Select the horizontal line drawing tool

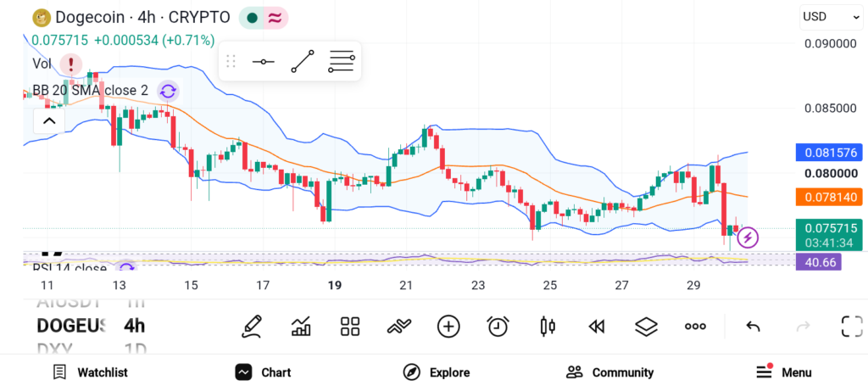263,61
